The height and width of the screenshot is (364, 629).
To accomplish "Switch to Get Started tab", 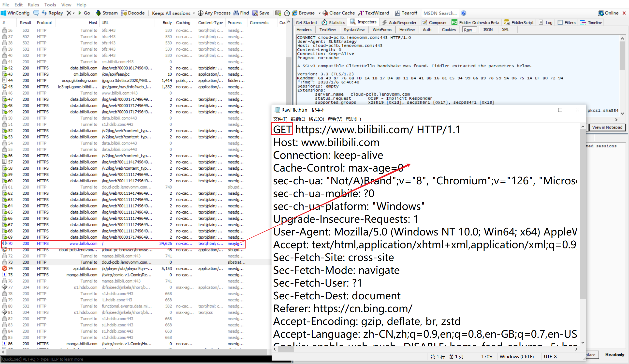I will coord(306,22).
